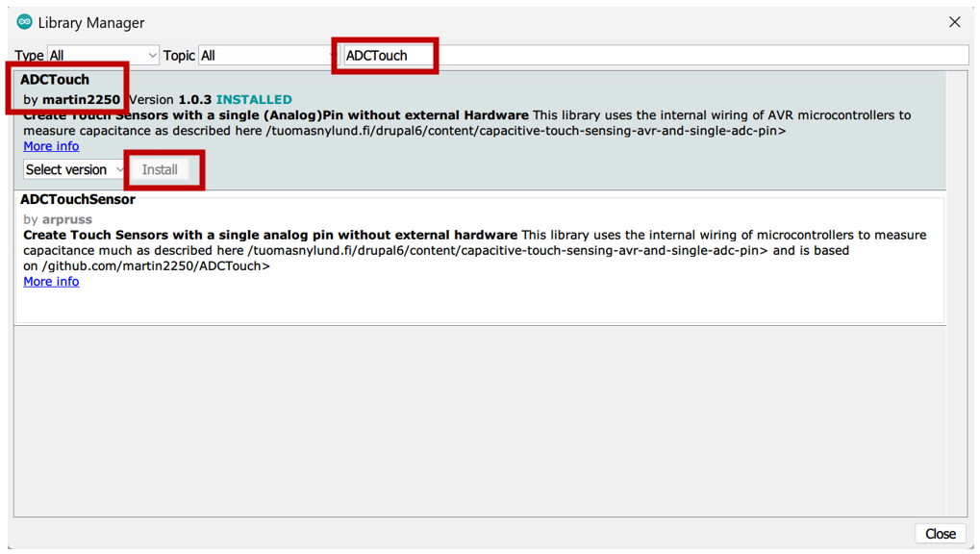980x554 pixels.
Task: Click the github.com/martin2250/ADCTouch URL text
Action: tap(154, 266)
